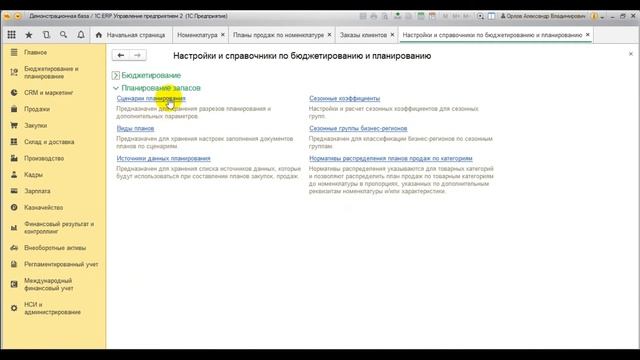Click the Внеоборотные активы icon

(x=14, y=248)
